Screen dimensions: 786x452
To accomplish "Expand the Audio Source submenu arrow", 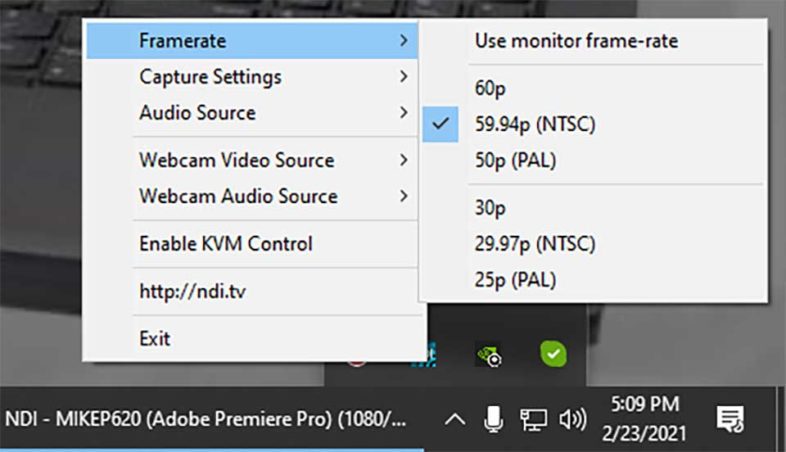I will tap(403, 113).
